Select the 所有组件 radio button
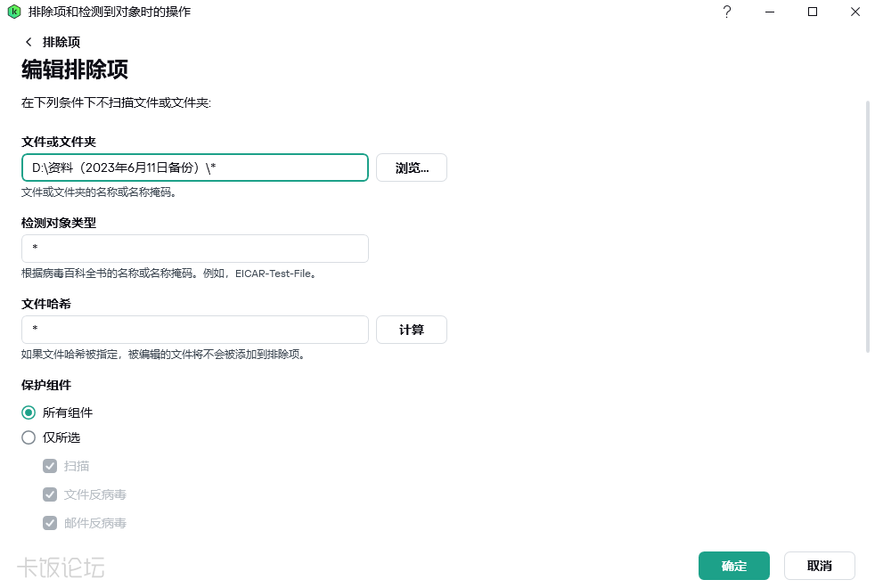The height and width of the screenshot is (588, 875). coord(29,412)
